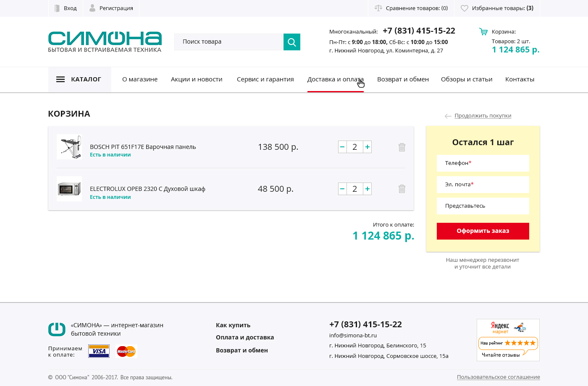This screenshot has width=588, height=386.
Task: Click Избранные товары: (3) link
Action: click(x=503, y=8)
